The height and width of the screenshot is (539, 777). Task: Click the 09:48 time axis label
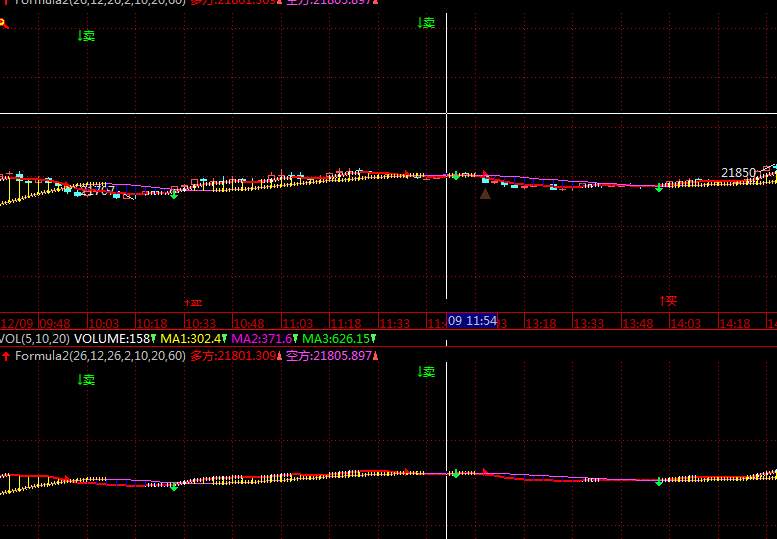(x=55, y=323)
